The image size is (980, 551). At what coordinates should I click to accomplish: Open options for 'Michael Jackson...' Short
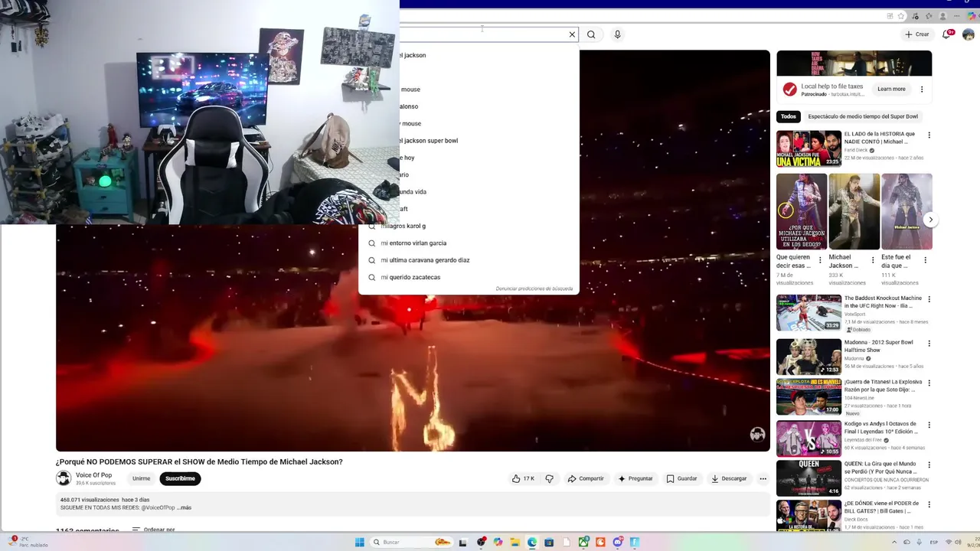click(x=873, y=260)
